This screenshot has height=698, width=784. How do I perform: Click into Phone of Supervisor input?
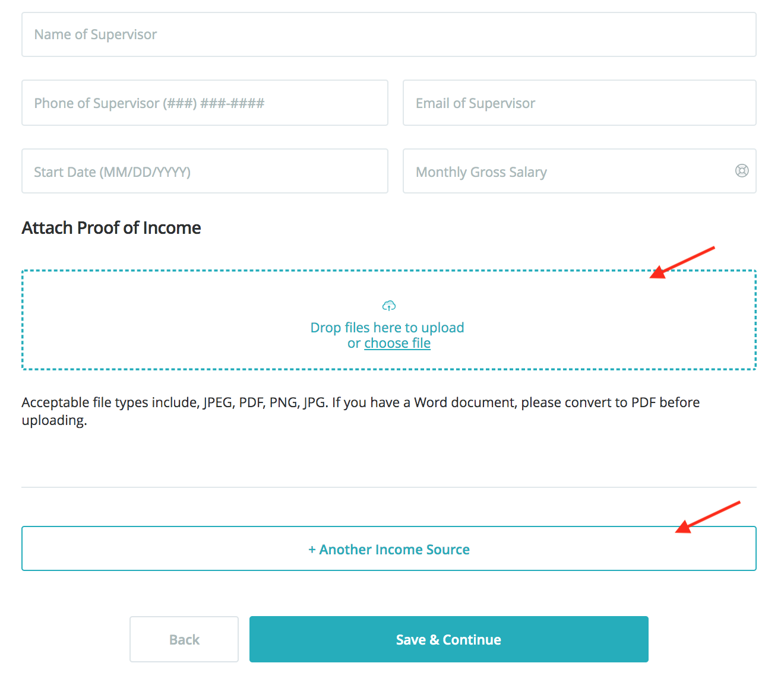(205, 103)
